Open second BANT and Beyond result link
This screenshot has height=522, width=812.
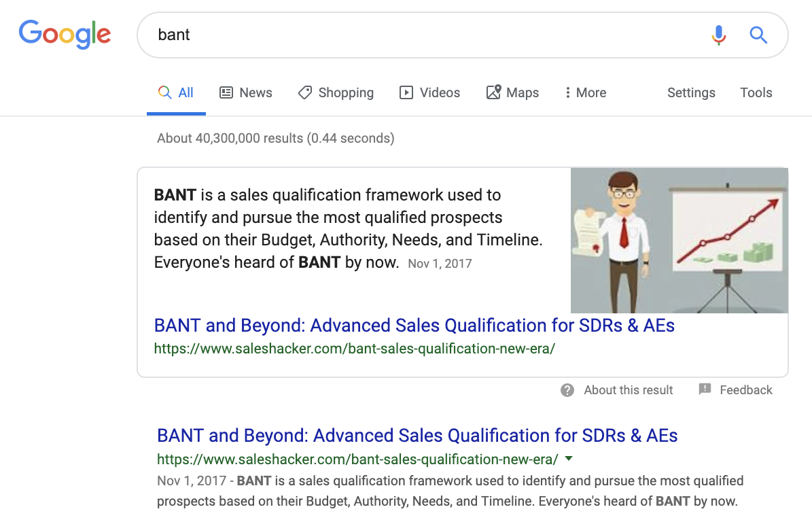pos(417,436)
